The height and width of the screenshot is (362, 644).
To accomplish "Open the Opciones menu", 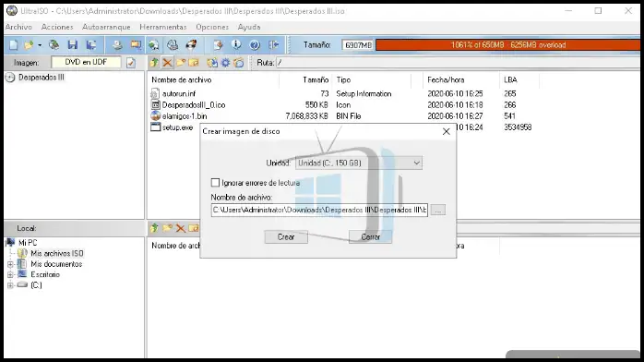I will click(212, 27).
